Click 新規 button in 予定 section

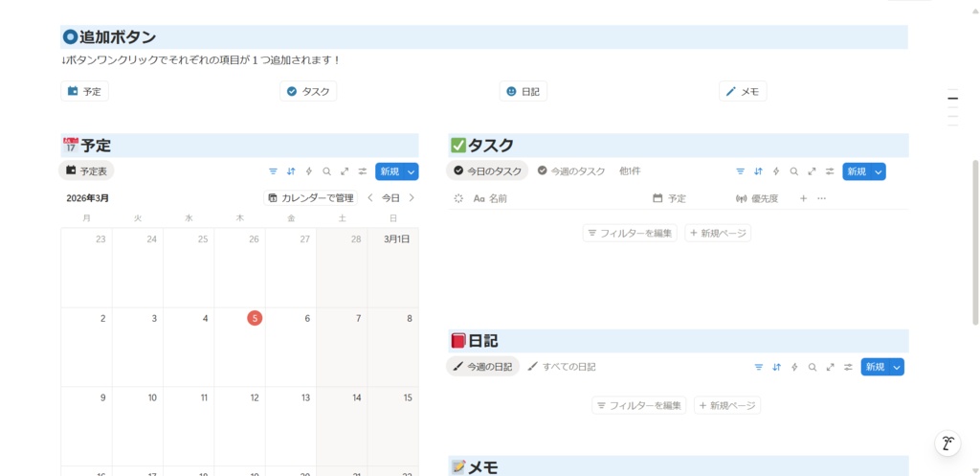(x=390, y=171)
